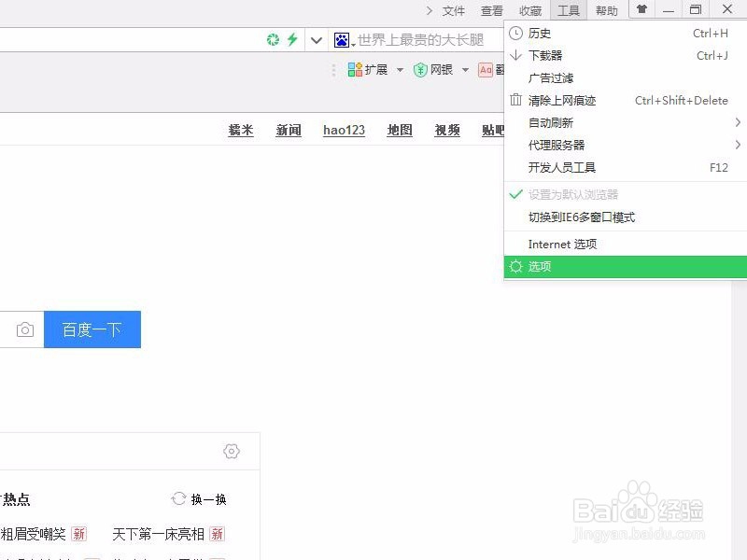Click the lightning speed-mode icon in the address bar
747x560 pixels.
click(292, 41)
